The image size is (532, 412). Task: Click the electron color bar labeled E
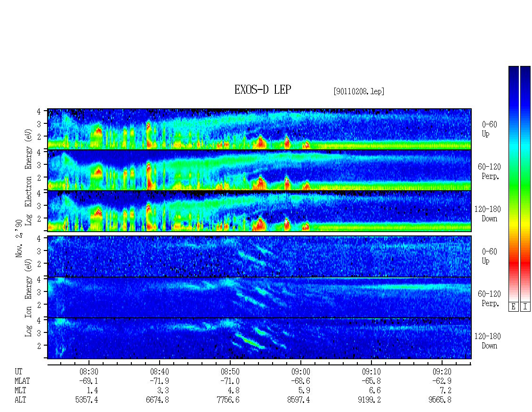tap(513, 184)
